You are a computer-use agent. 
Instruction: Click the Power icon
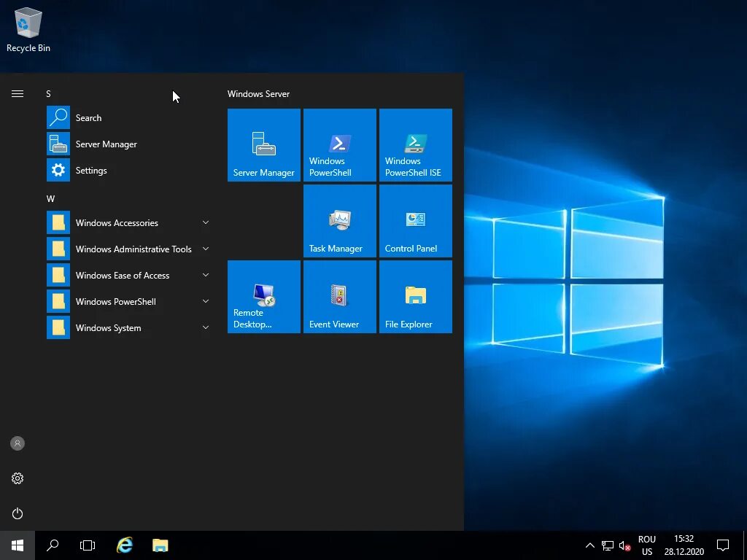[18, 513]
